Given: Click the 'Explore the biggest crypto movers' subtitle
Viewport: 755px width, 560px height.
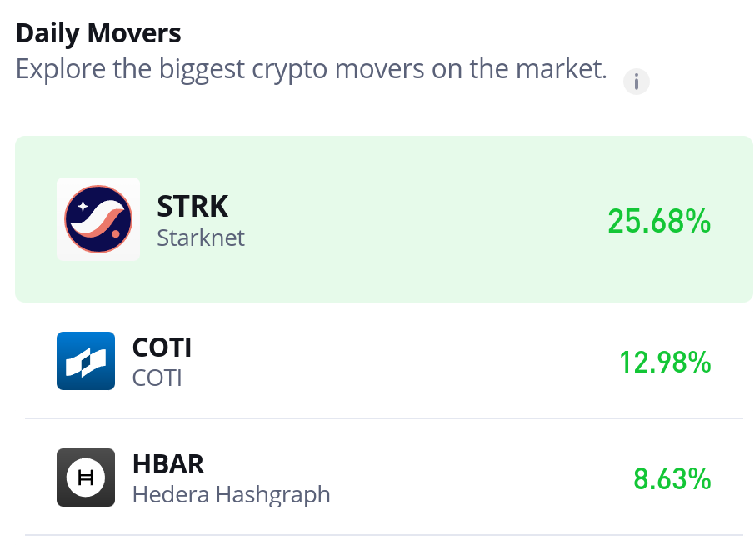Looking at the screenshot, I should [x=312, y=69].
